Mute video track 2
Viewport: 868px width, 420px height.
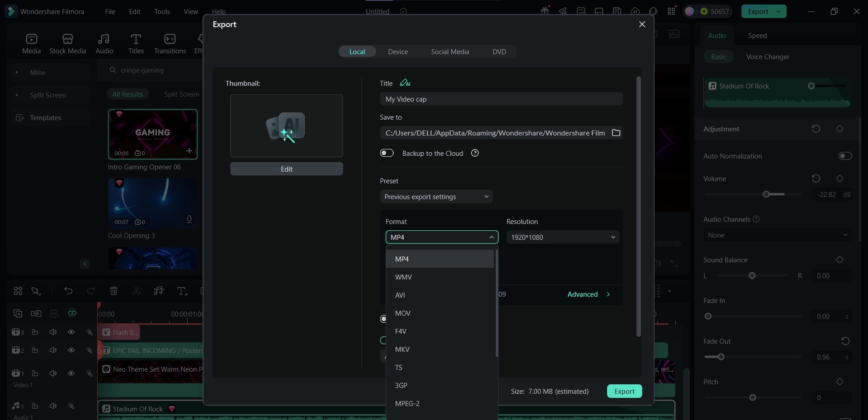(53, 350)
